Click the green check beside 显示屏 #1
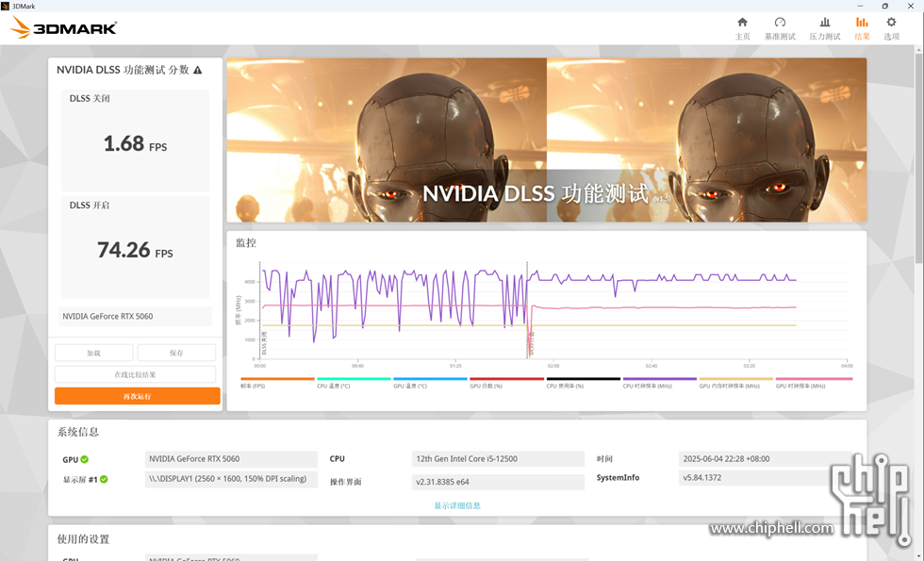Screen dimensions: 924x561 [x=104, y=479]
